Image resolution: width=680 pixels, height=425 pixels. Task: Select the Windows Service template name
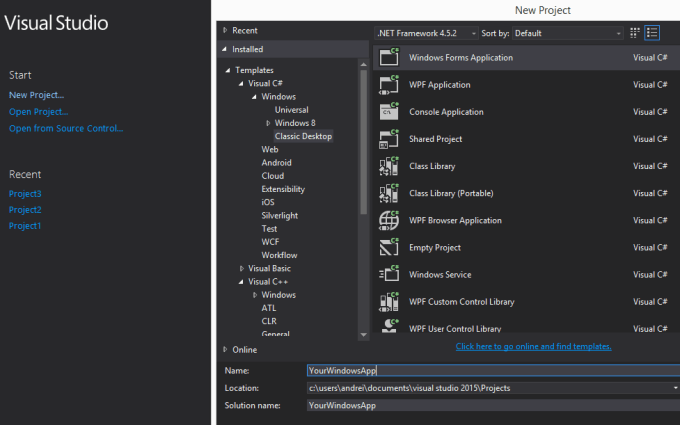pos(440,275)
